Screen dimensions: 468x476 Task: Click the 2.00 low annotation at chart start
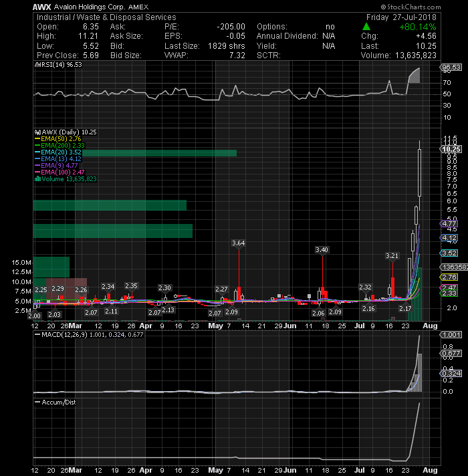[34, 316]
